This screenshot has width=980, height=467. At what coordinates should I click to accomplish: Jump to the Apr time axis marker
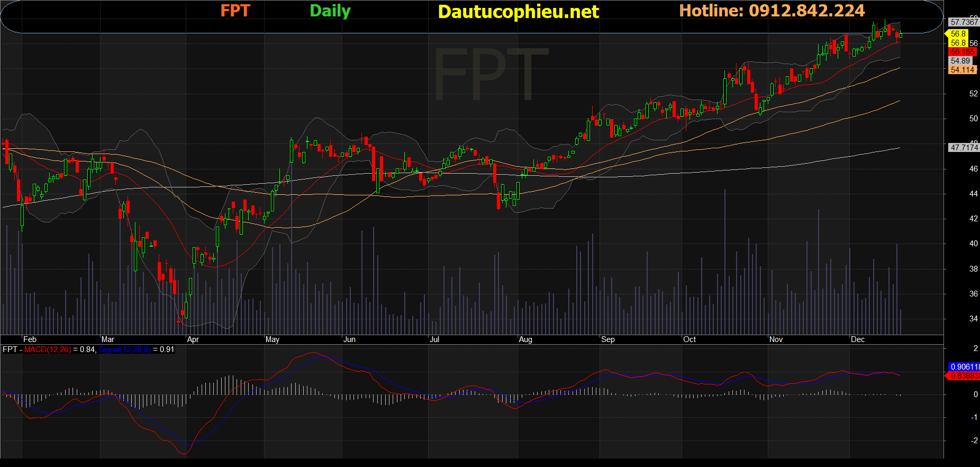pos(193,339)
